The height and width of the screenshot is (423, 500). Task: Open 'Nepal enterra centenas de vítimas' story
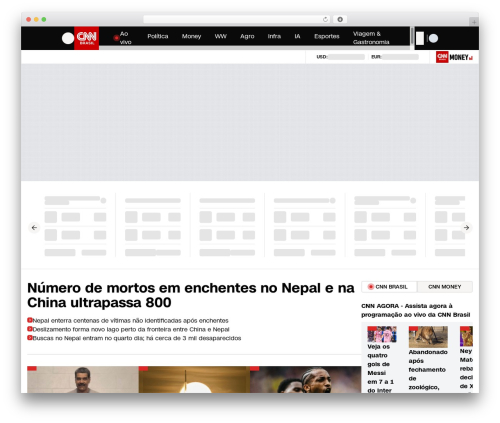(130, 321)
